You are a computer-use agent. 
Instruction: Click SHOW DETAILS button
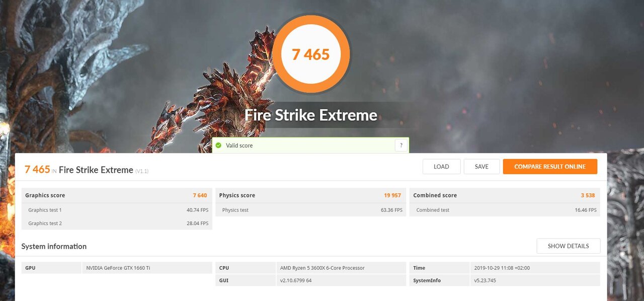coord(568,246)
